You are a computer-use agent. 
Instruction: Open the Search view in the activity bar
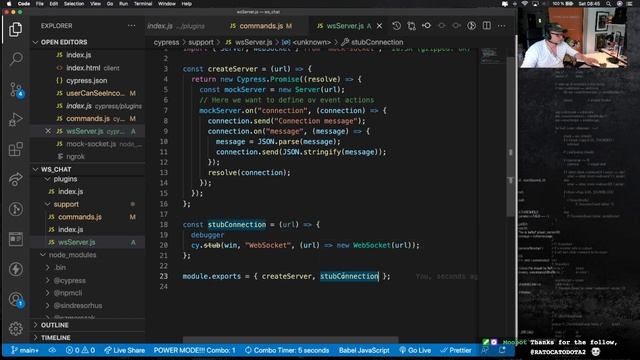16,59
